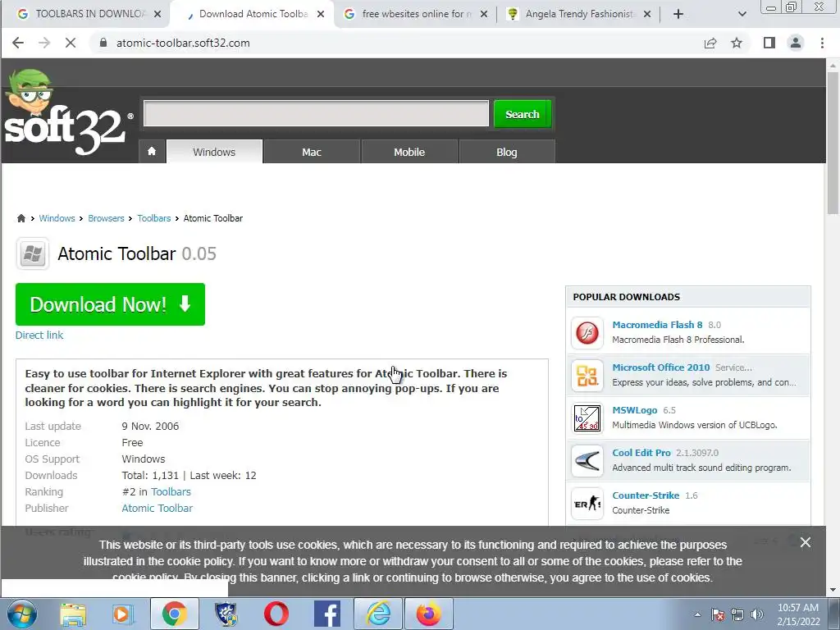Open the home icon navigation tab
Viewport: 840px width, 630px height.
152,152
